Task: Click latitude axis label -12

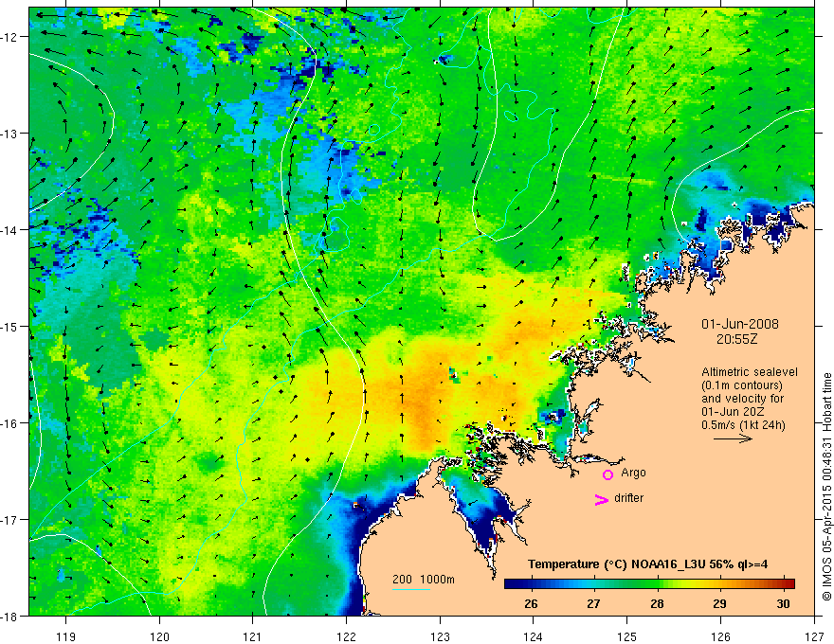Action: tap(9, 37)
